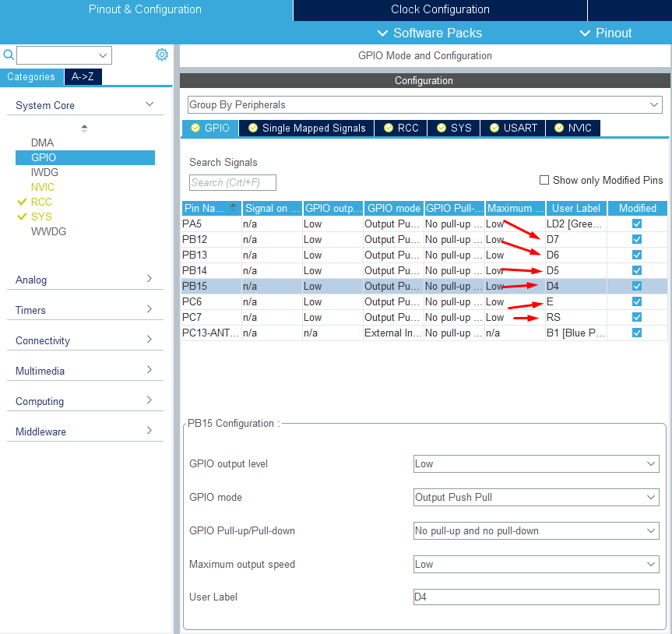Open the Single Mapped Signals tab

click(x=307, y=128)
